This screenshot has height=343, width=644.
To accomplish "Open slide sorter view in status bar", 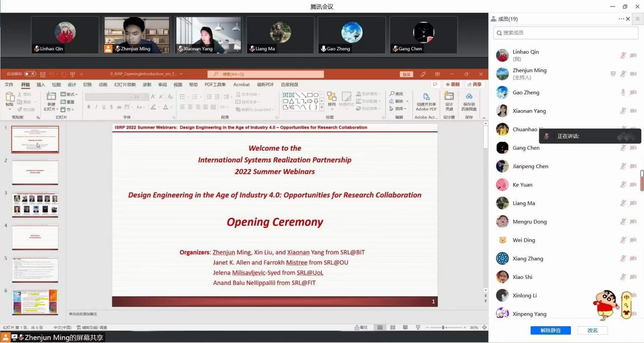I will (x=393, y=327).
